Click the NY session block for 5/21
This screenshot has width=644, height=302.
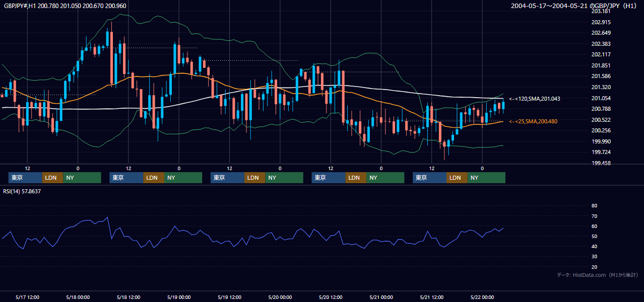point(486,178)
